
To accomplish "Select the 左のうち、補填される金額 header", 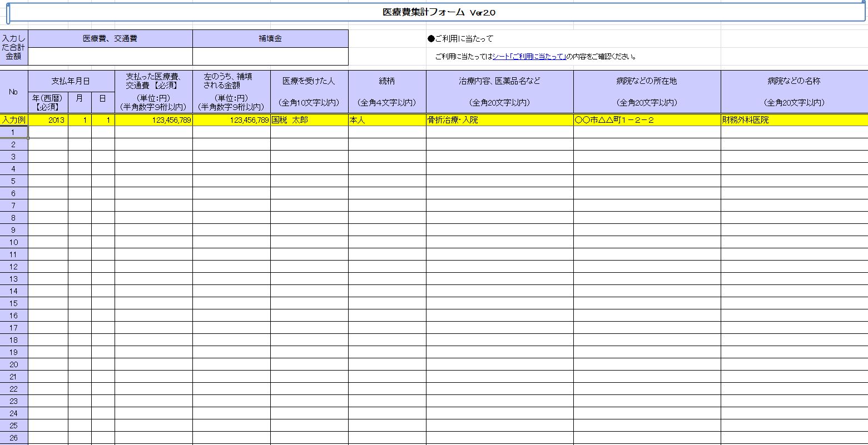I will point(231,92).
